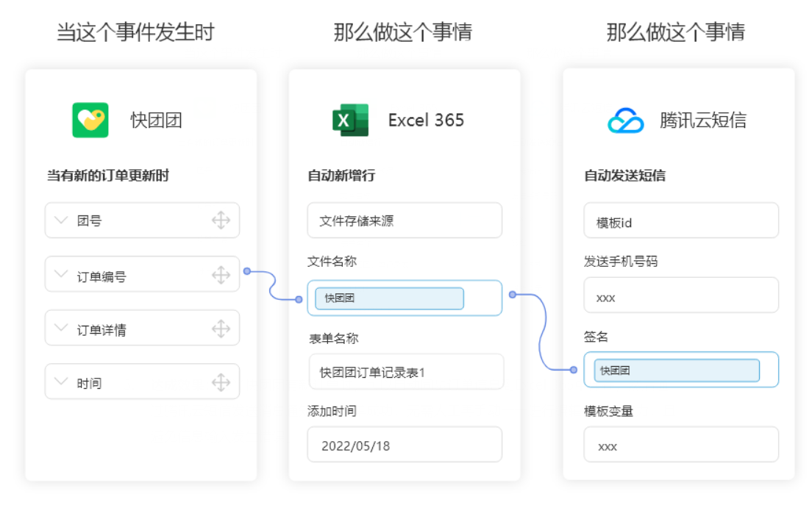Expand the 订单详情 field chevron
This screenshot has width=812, height=505.
click(61, 328)
